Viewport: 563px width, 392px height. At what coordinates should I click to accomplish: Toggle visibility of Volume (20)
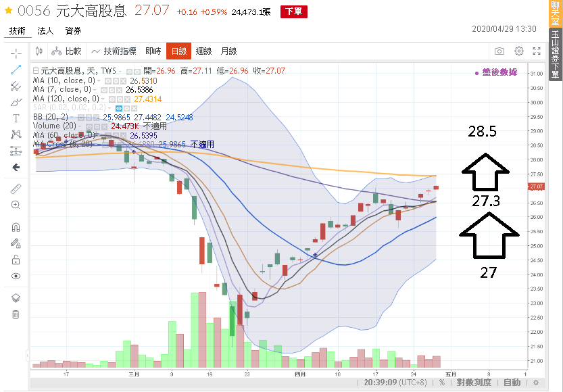[x=89, y=126]
